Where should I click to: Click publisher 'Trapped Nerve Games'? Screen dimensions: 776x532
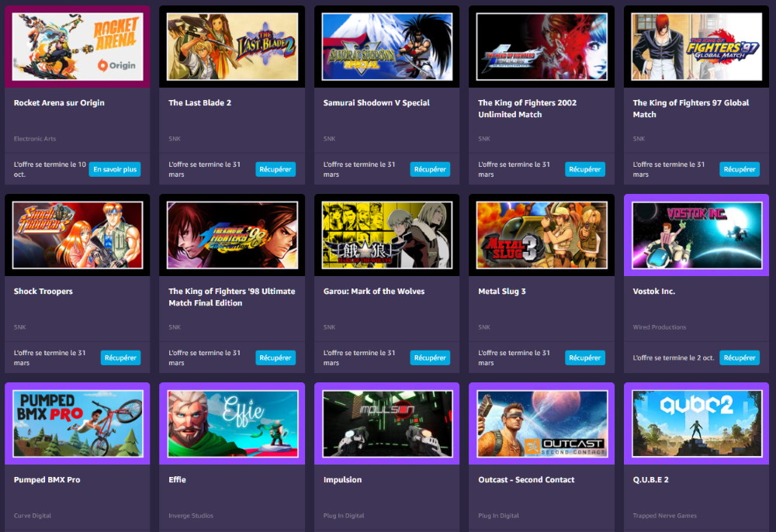665,516
